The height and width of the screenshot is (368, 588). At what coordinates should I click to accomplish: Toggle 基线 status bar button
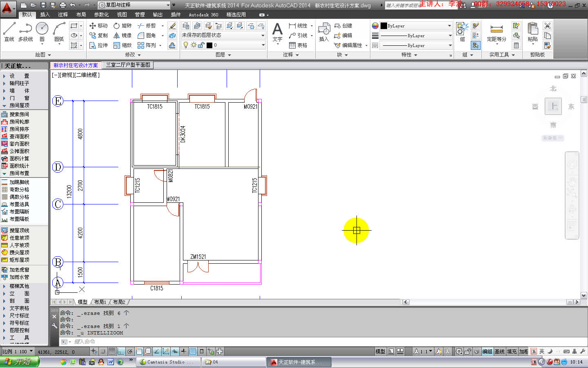tap(499, 351)
